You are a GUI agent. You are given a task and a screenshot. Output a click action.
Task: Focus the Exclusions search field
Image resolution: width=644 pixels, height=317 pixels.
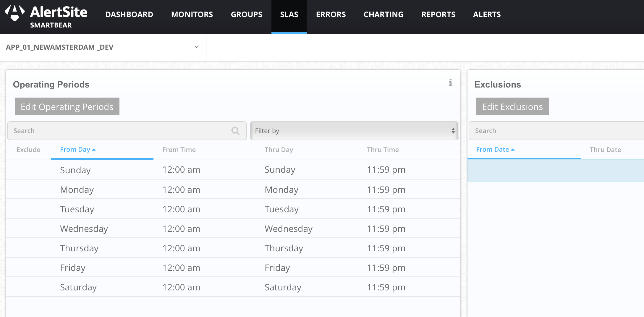pos(556,131)
